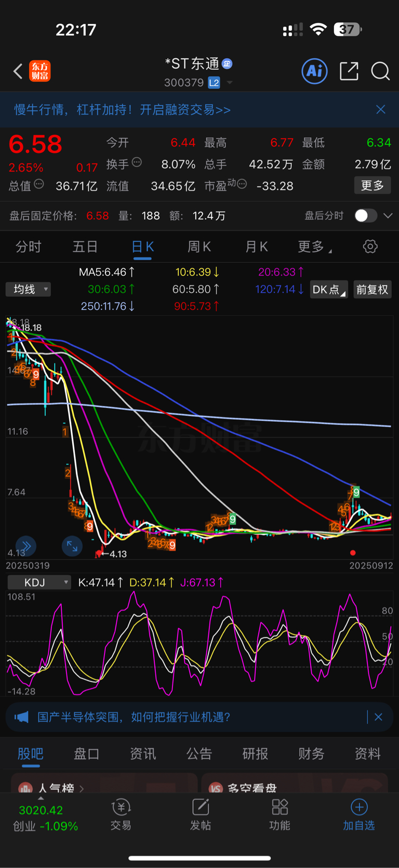Open 国产半导体突围 news link
The height and width of the screenshot is (868, 399).
134,717
